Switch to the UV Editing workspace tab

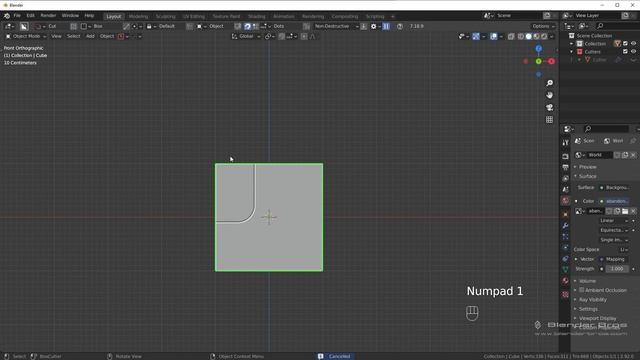[194, 16]
